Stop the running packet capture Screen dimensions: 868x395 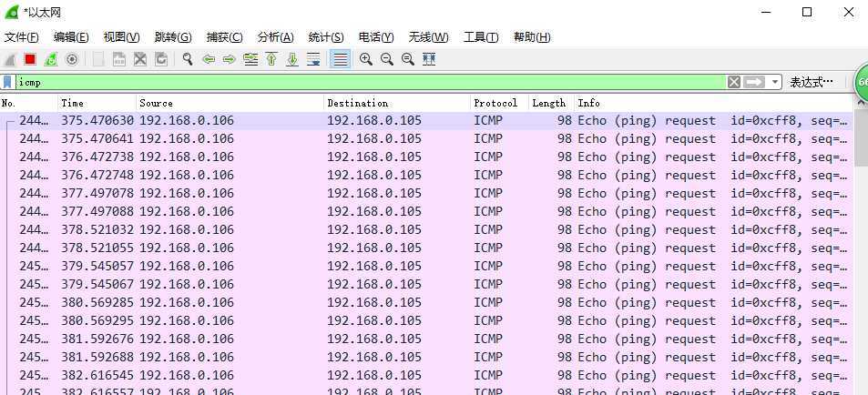point(30,59)
